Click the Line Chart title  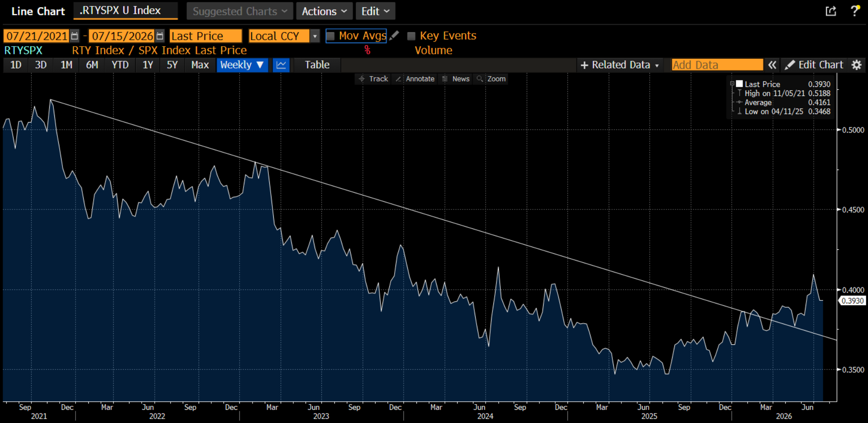[38, 11]
